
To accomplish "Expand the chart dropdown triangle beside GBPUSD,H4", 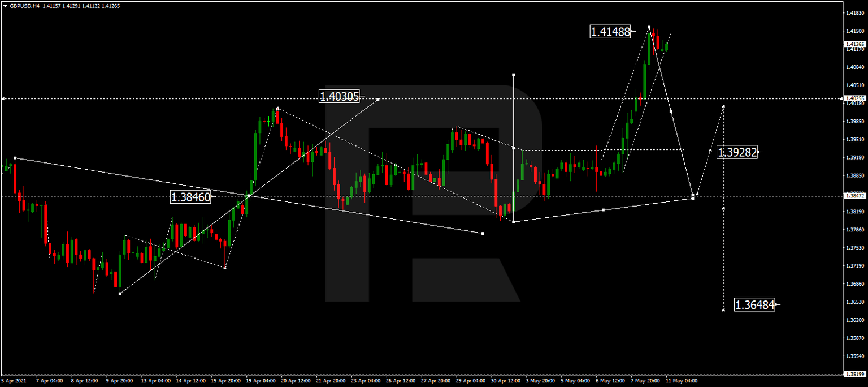I will [5, 5].
